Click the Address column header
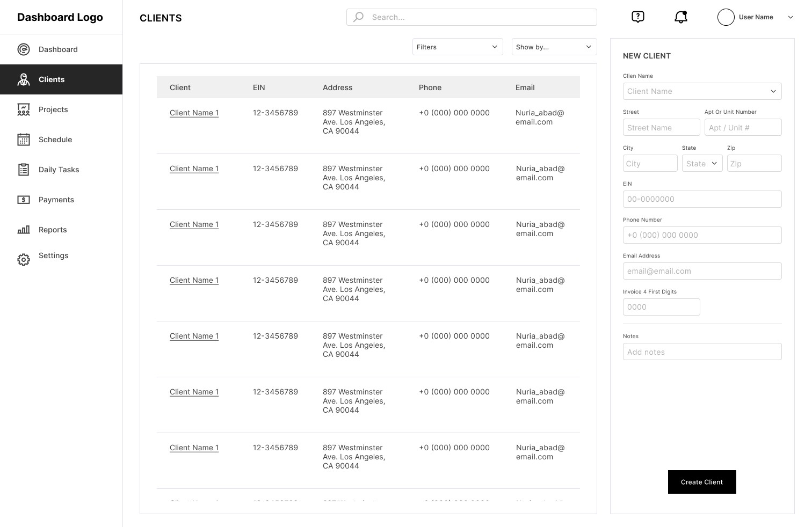The height and width of the screenshot is (527, 812). point(337,87)
